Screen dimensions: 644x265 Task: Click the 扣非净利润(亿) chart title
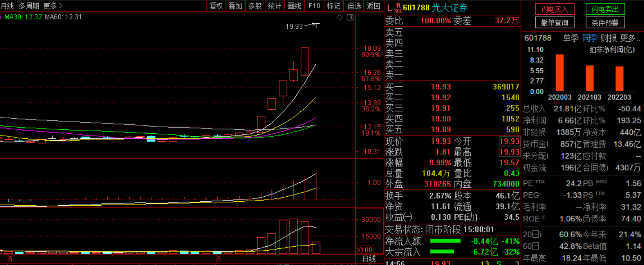[x=612, y=50]
